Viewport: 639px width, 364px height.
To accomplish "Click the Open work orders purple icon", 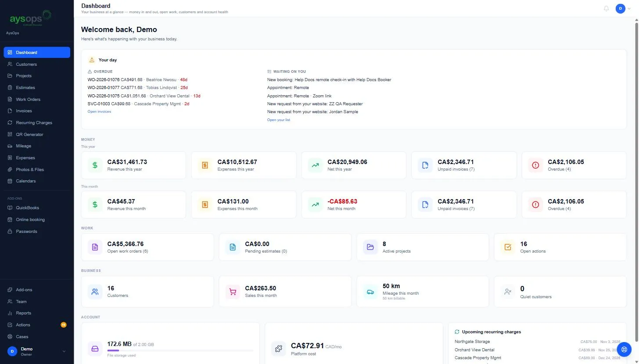I will click(95, 247).
